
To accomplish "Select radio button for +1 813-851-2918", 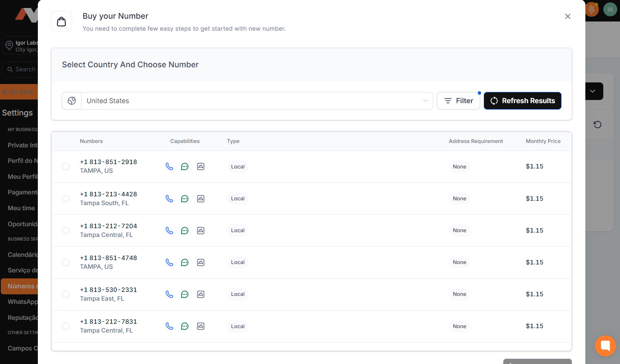I will coord(66,166).
